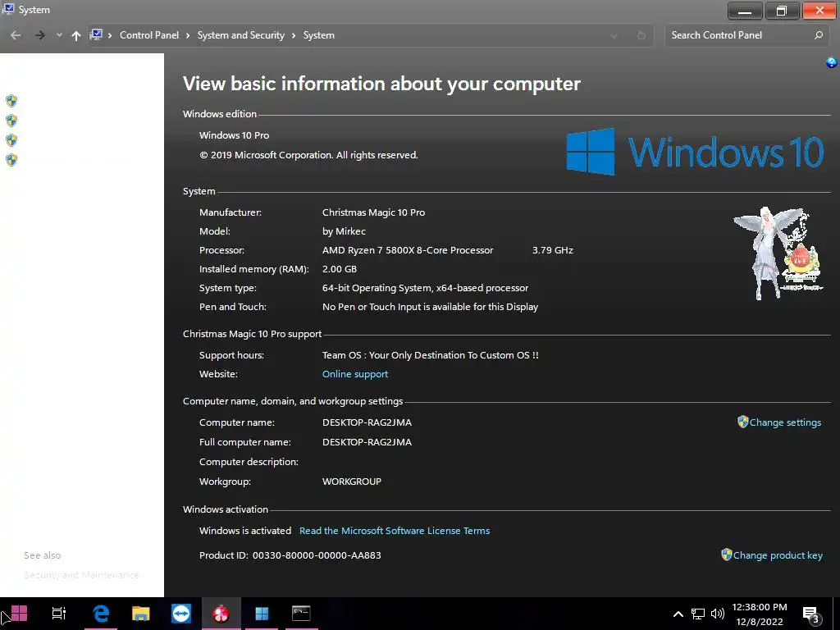Open the Start menu
840x630 pixels.
(19, 614)
